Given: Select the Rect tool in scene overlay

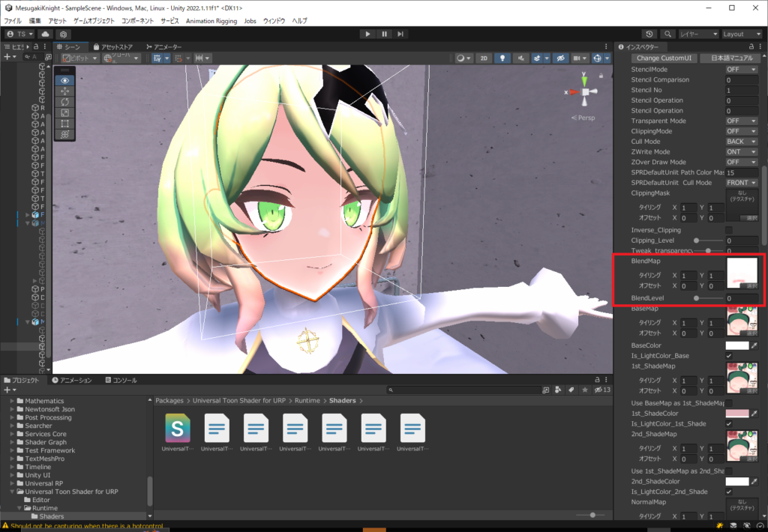Looking at the screenshot, I should [x=64, y=123].
